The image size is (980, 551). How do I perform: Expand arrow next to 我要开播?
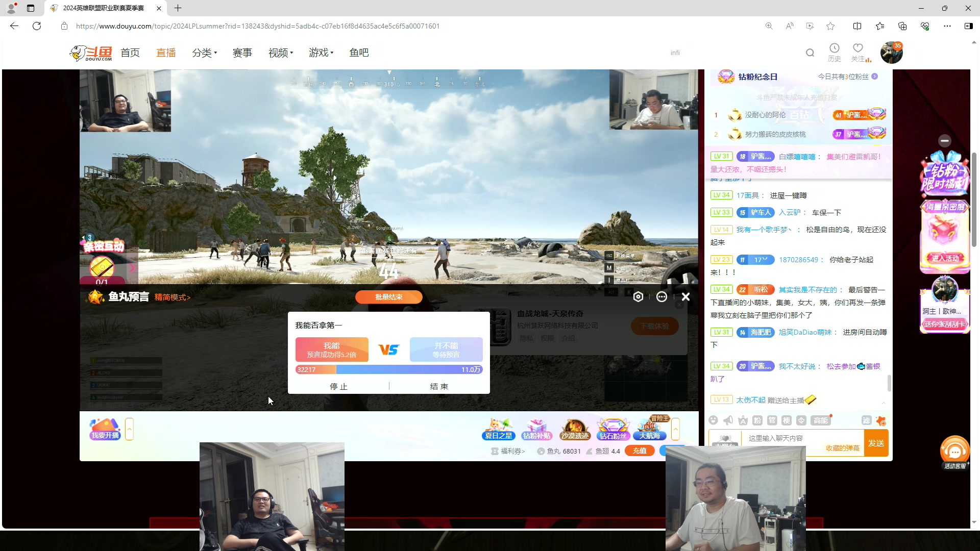(x=129, y=429)
